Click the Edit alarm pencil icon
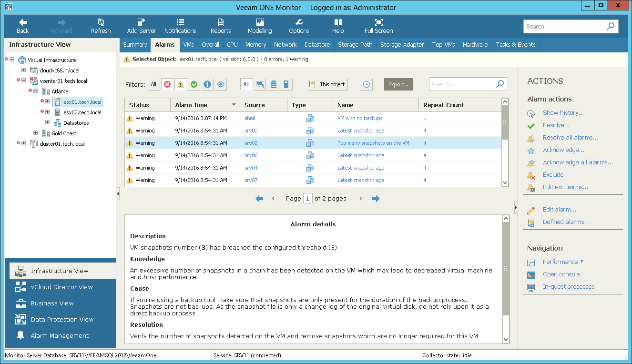Screen dimensions: 632x364 click(531, 210)
